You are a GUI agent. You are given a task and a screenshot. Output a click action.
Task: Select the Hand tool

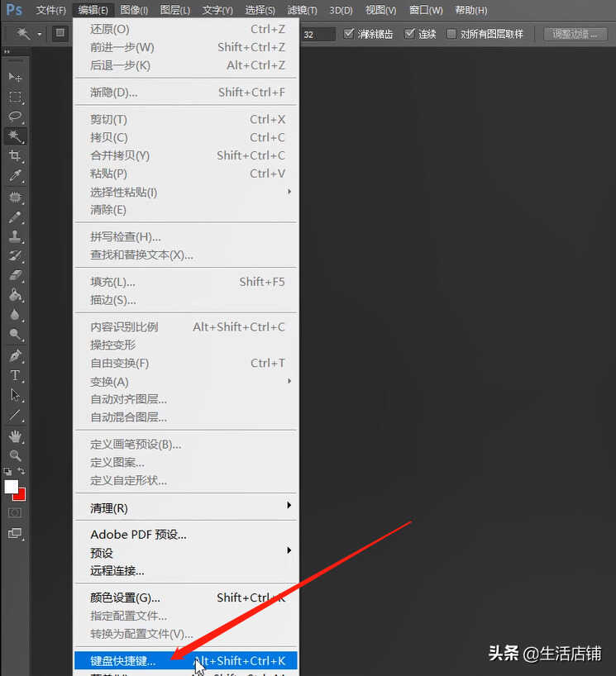click(15, 436)
